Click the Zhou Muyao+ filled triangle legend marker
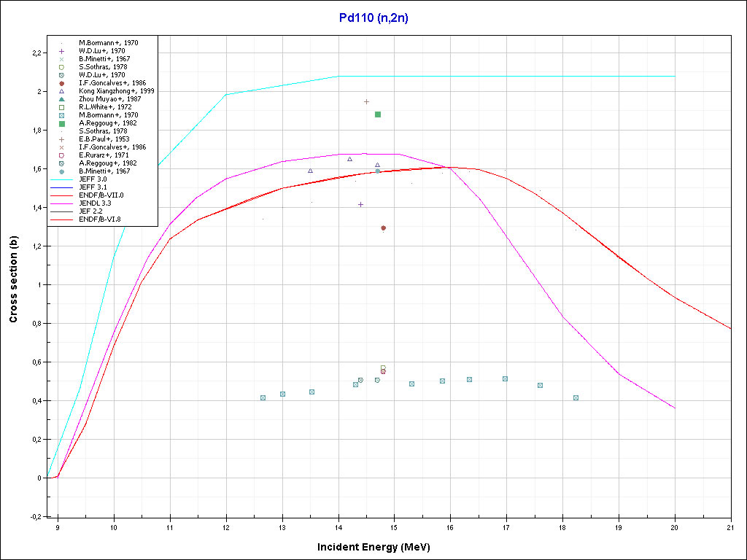 click(x=62, y=99)
